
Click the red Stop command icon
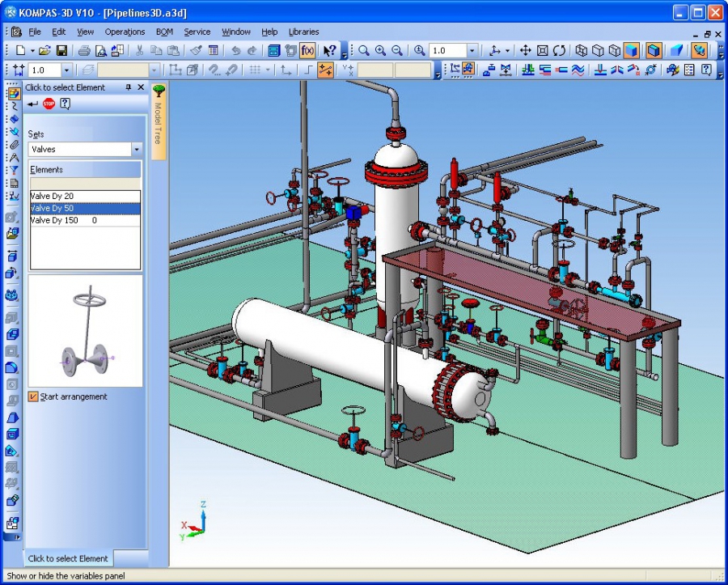(49, 104)
